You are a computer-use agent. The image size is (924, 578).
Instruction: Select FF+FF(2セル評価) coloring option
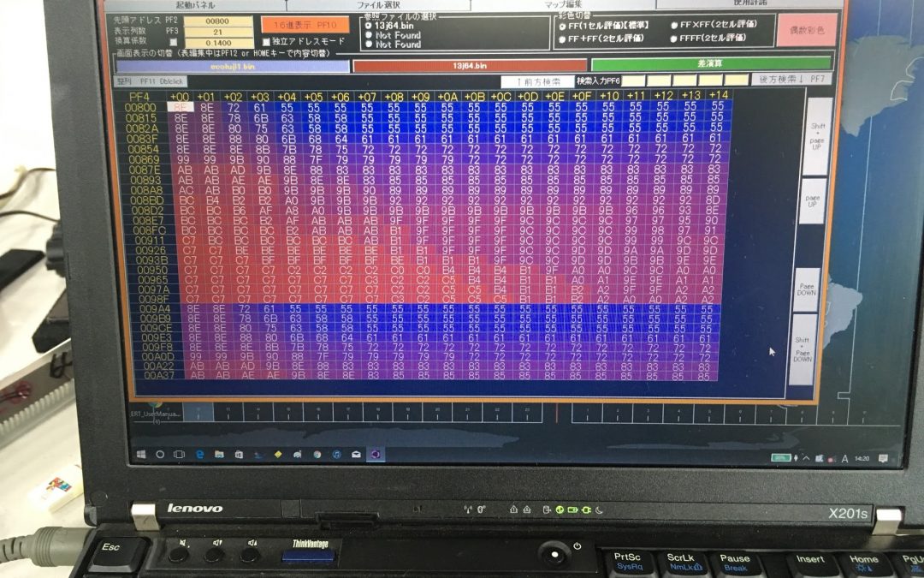(x=562, y=39)
